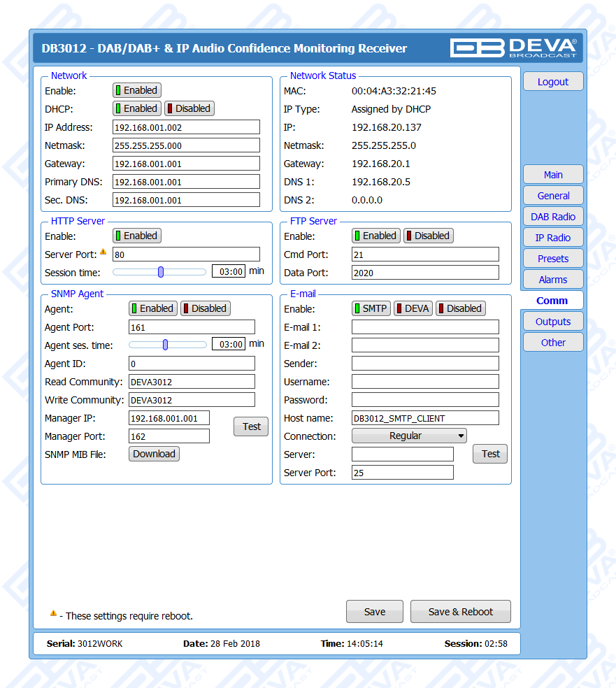This screenshot has width=616, height=688.
Task: Click the Agent session time slider
Action: (x=166, y=344)
